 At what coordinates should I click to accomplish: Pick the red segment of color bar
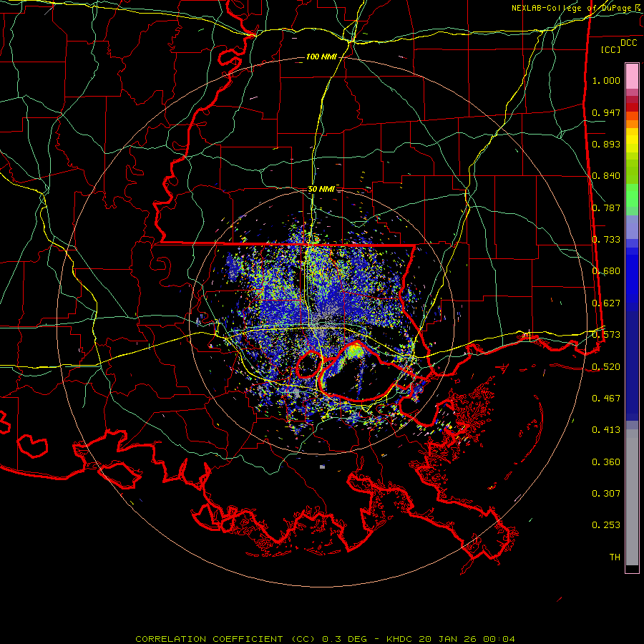click(x=632, y=107)
